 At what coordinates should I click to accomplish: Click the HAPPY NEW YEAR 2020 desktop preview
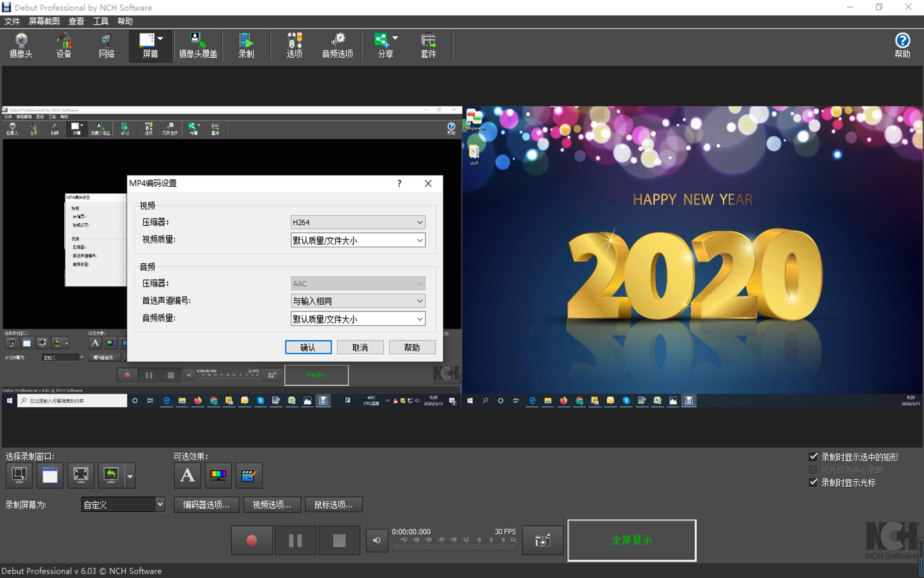(693, 257)
